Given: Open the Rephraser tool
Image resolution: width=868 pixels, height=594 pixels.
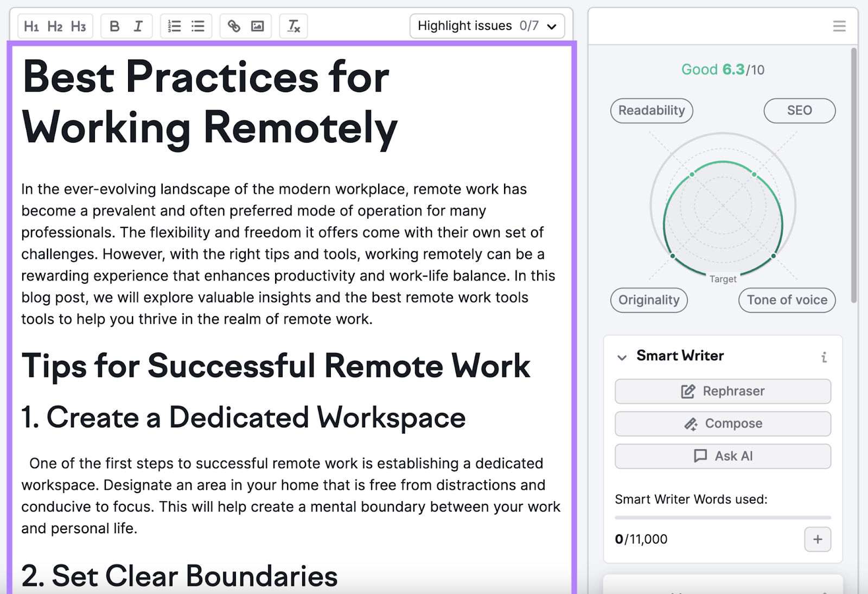Looking at the screenshot, I should pyautogui.click(x=723, y=391).
